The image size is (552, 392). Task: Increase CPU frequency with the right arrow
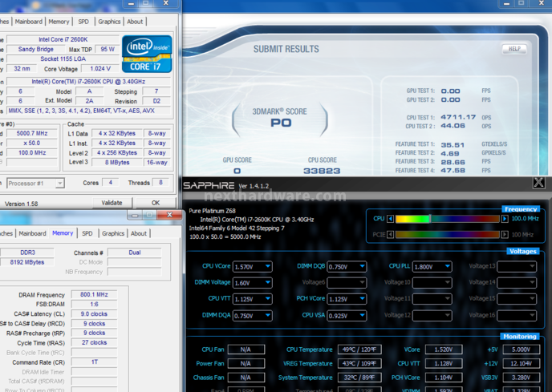pos(505,219)
